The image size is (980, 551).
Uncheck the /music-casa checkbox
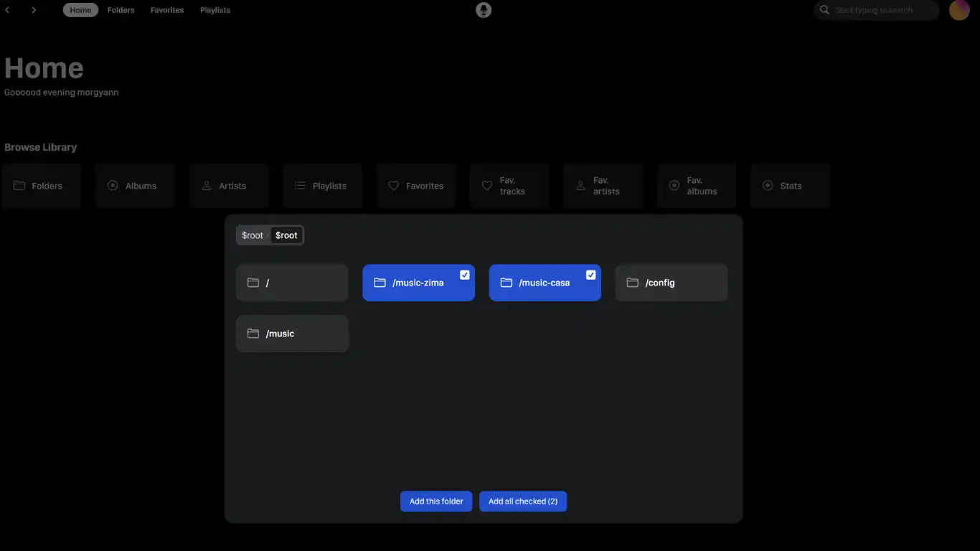[590, 275]
